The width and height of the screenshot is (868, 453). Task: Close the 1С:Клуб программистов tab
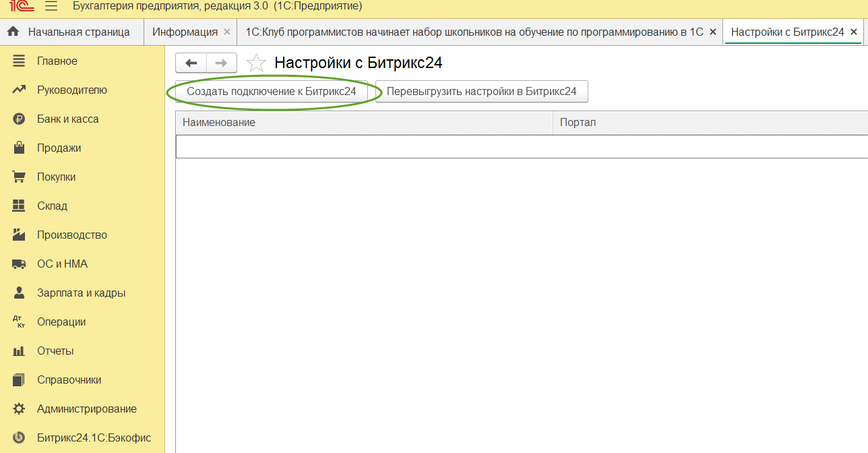(713, 32)
